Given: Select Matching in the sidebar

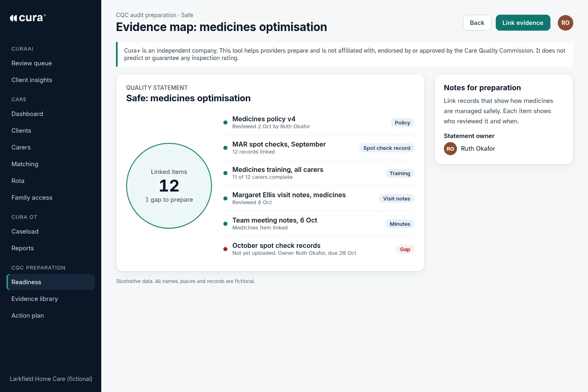Looking at the screenshot, I should point(51,164).
